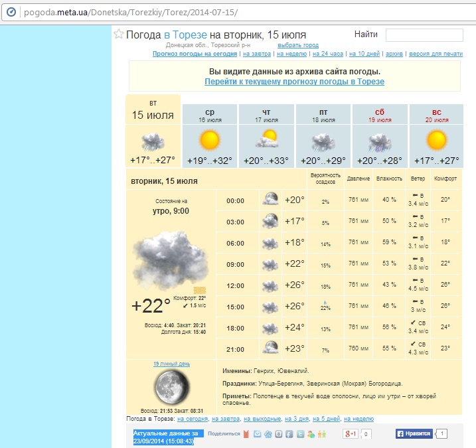Screen dimensions: 476x448
Task: Open the на 24 часа forecast link
Action: (x=328, y=54)
